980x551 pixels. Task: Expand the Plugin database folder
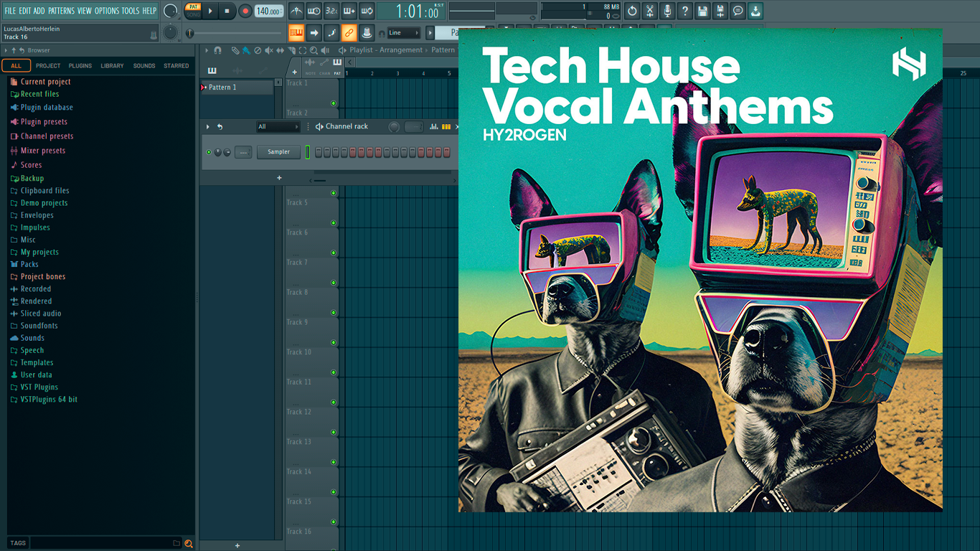click(x=47, y=108)
